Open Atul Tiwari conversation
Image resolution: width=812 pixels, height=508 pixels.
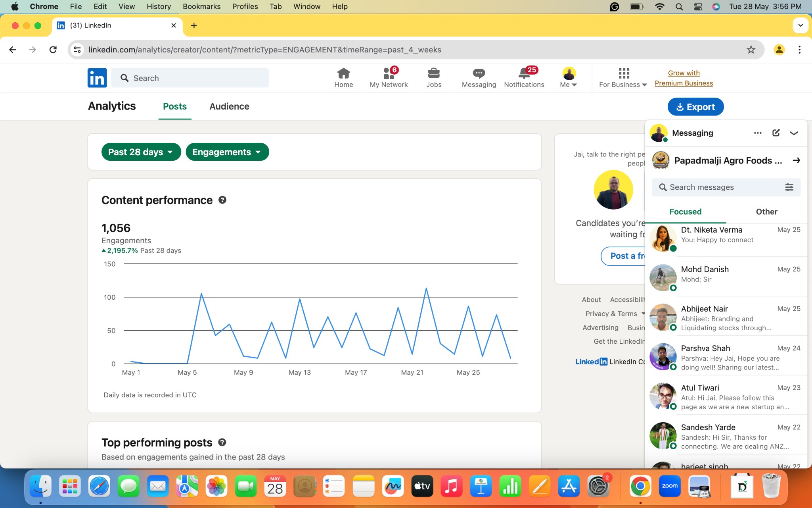(726, 396)
